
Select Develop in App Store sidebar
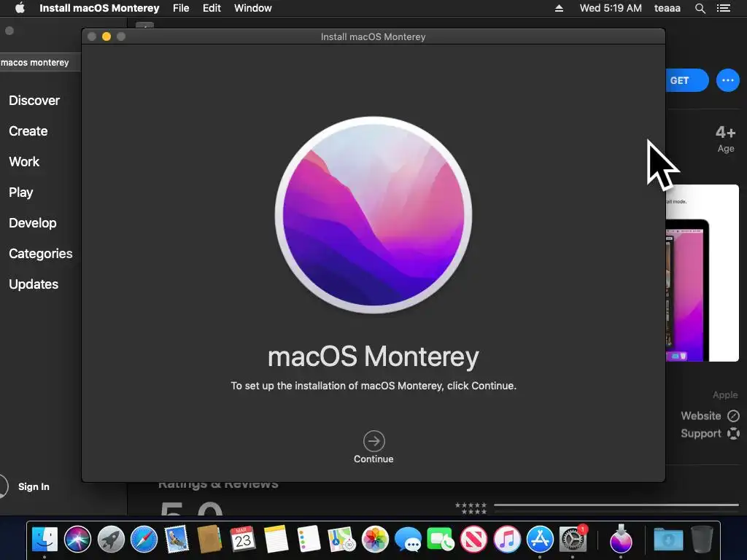point(32,223)
